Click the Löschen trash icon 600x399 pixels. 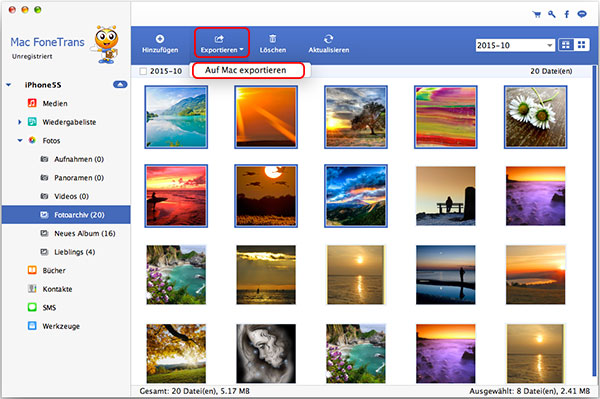(272, 39)
